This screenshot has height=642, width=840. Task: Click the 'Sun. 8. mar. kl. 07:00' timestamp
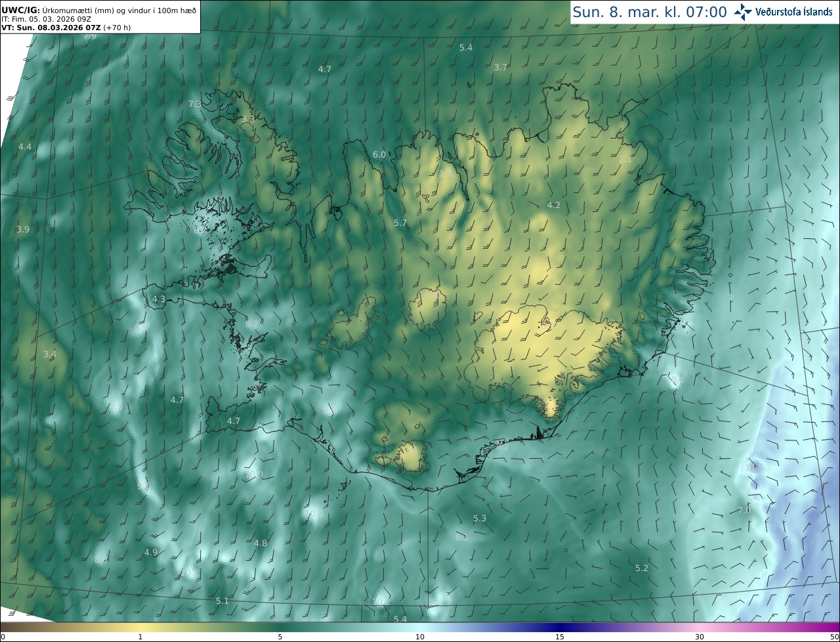pyautogui.click(x=650, y=12)
